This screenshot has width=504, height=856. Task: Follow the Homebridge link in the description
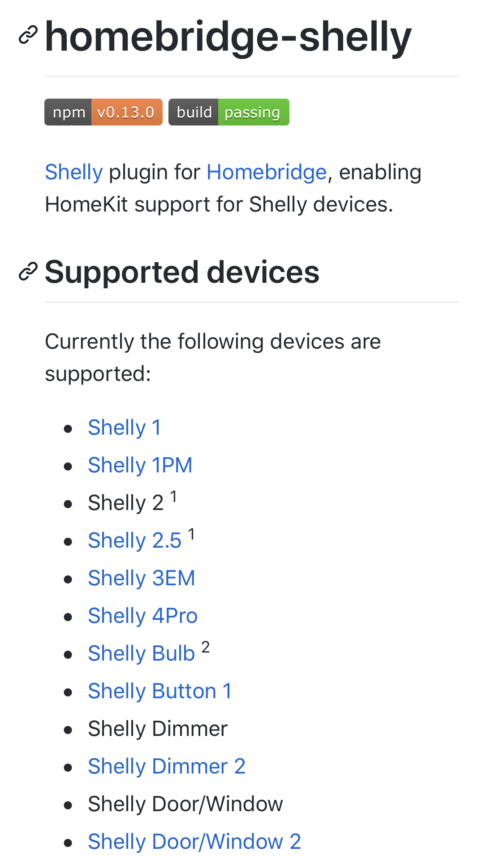click(267, 172)
